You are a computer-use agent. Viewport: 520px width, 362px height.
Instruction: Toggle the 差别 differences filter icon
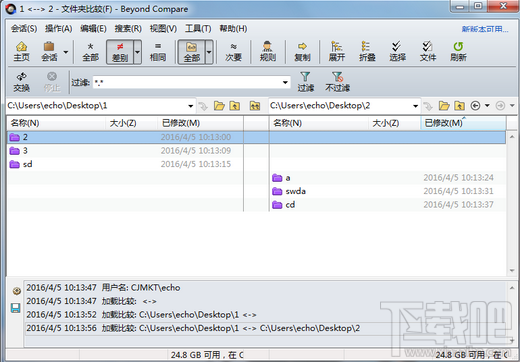[120, 52]
